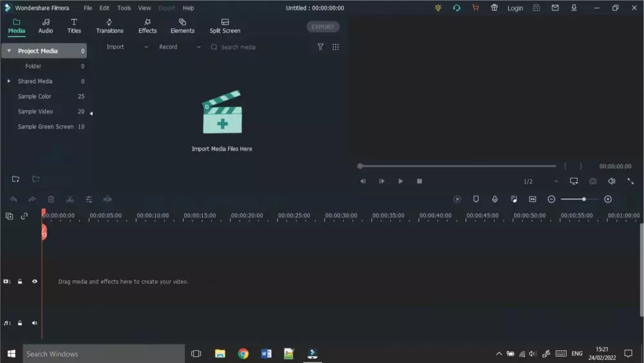Expand the Shared Media tree item
Viewport: 644px width, 363px height.
9,81
